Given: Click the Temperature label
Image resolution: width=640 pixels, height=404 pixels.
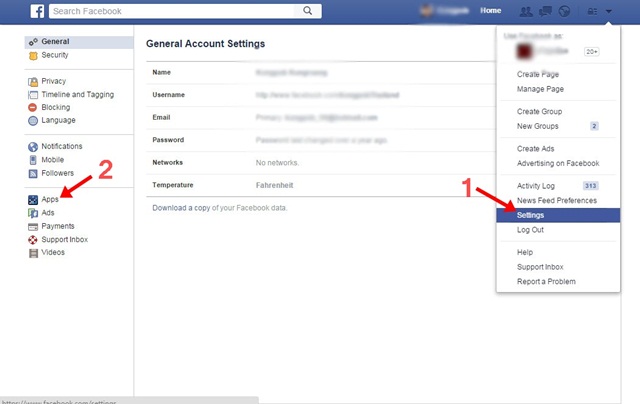Looking at the screenshot, I should (173, 185).
